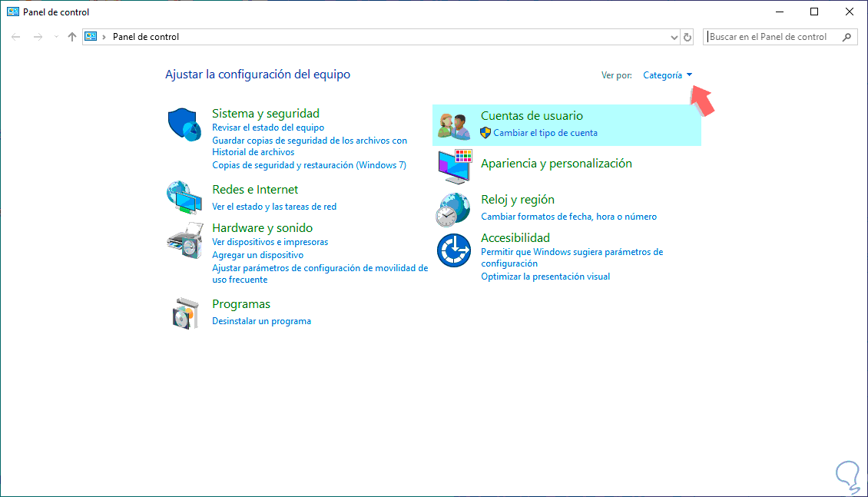
Task: Open the Programas category heading
Action: tap(240, 304)
